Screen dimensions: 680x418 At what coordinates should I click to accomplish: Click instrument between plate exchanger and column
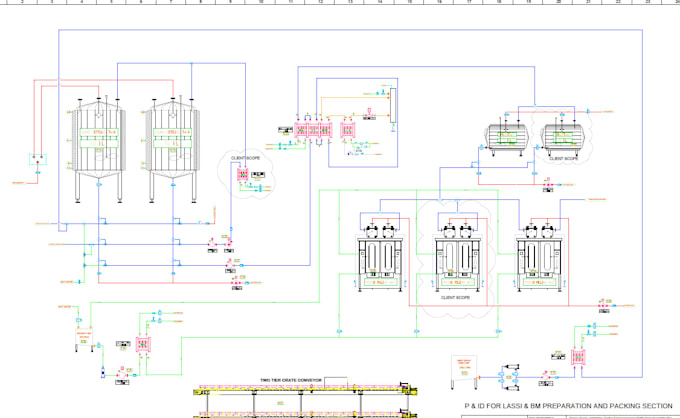click(369, 112)
